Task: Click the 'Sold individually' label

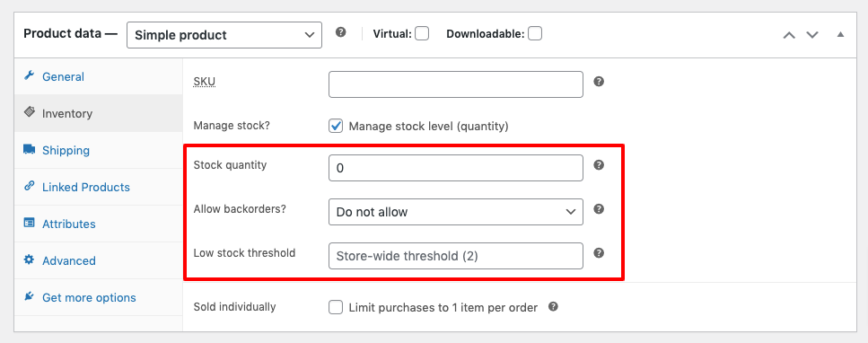Action: point(234,306)
